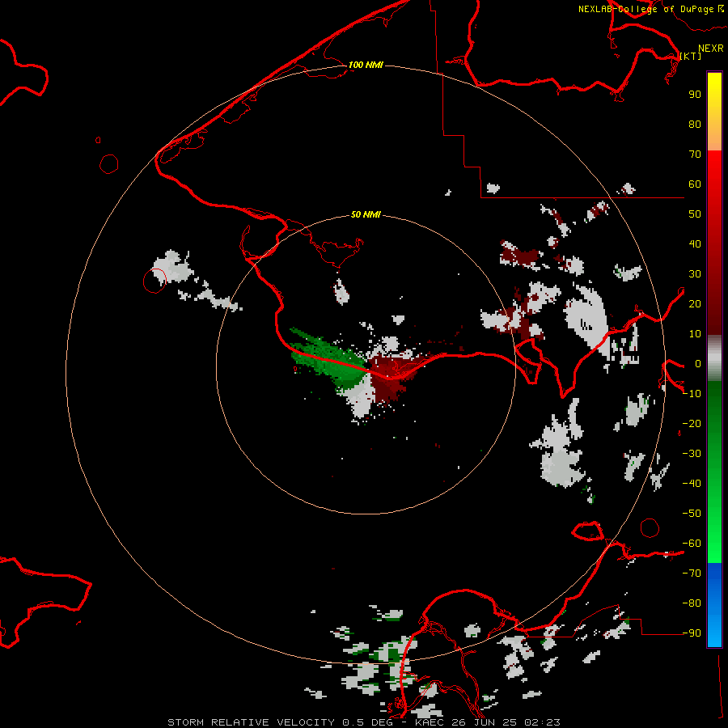Click the positive 10 scale label
Screen dimensions: 728x728
coord(695,334)
